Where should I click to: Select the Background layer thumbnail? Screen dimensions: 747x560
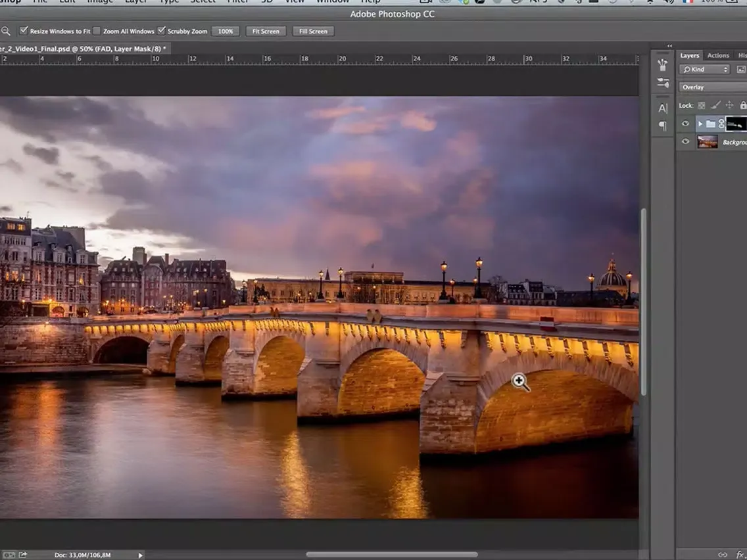click(707, 141)
